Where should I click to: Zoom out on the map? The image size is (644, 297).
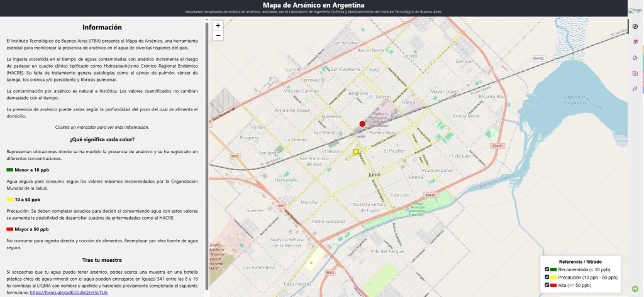(218, 36)
